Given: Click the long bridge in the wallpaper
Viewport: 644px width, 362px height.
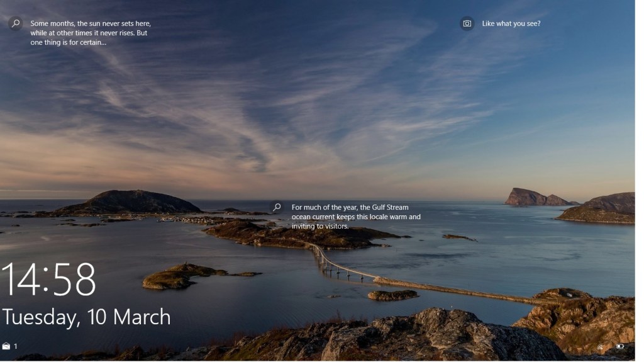Looking at the screenshot, I should pyautogui.click(x=352, y=271).
